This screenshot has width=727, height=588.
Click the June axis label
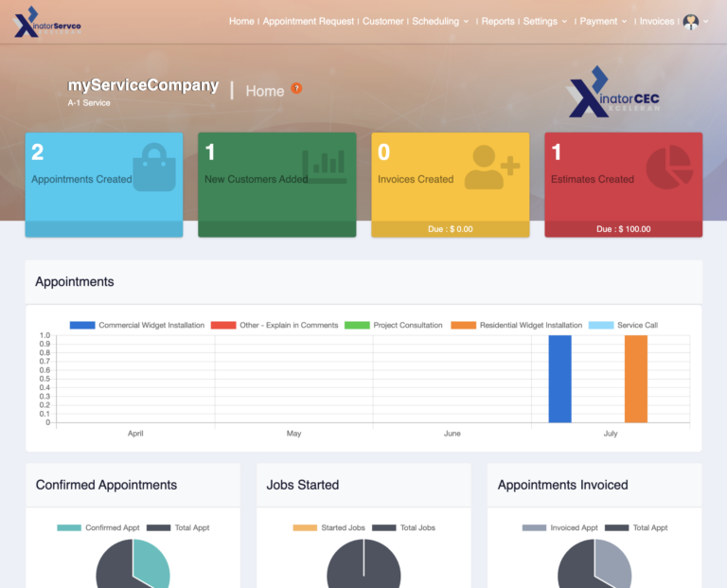tap(452, 433)
